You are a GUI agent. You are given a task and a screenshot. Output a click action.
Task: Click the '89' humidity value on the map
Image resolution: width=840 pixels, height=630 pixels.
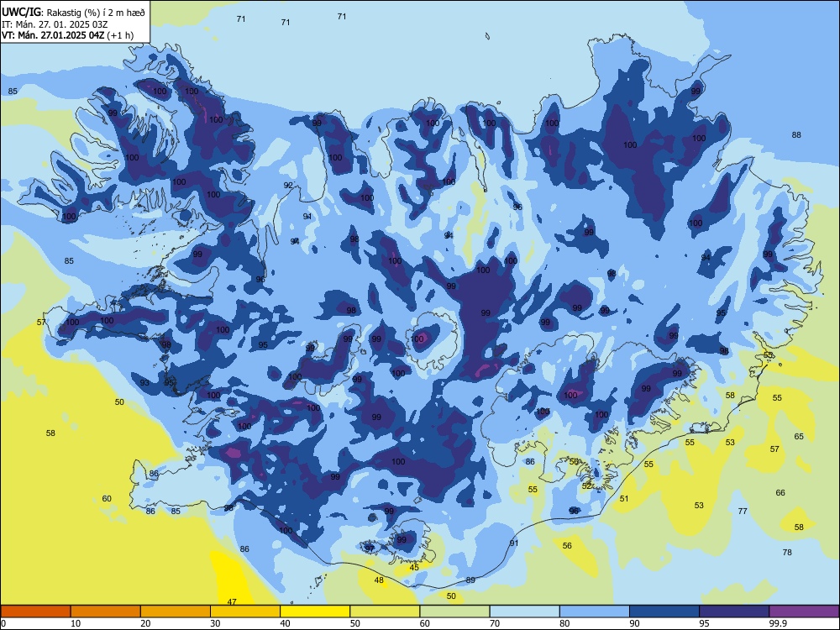click(x=470, y=580)
